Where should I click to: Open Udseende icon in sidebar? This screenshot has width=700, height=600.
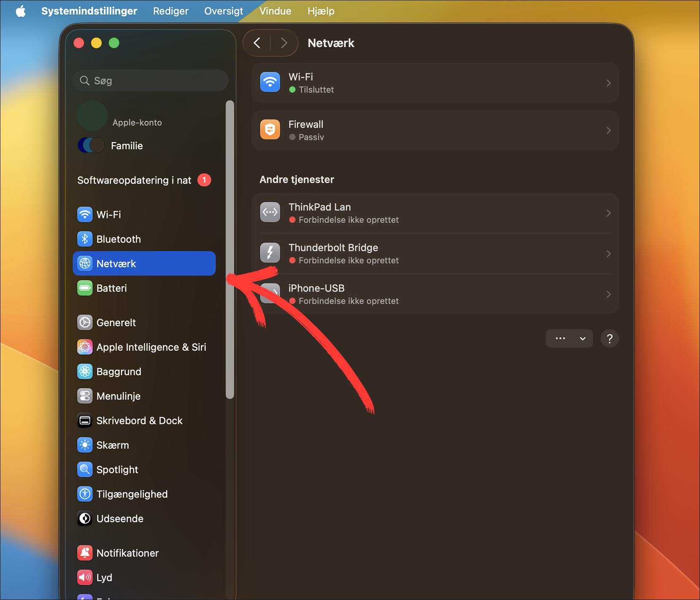(x=85, y=519)
